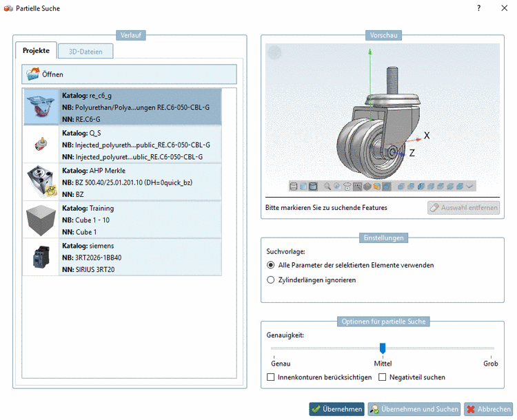Select the Q_S catalog thumbnail
The image size is (517, 420).
click(x=41, y=145)
